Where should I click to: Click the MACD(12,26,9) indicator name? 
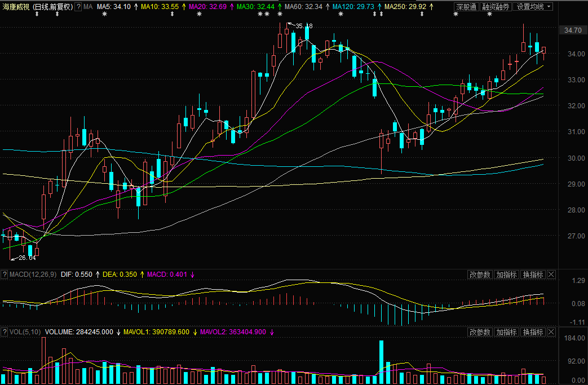(x=33, y=275)
